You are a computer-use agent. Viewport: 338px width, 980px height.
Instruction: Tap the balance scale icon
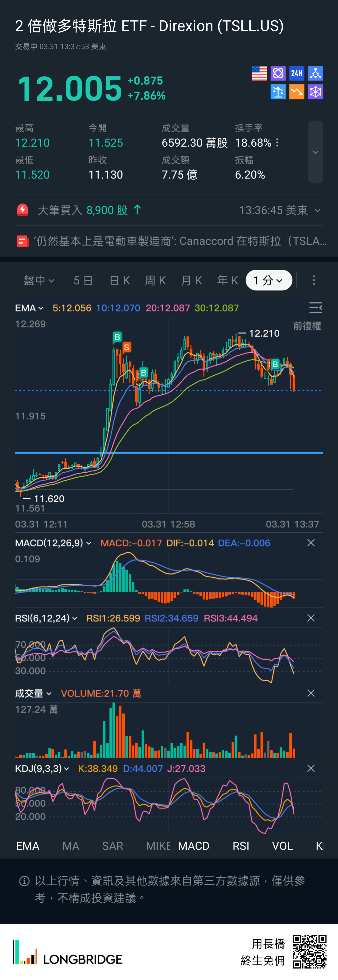point(278,92)
